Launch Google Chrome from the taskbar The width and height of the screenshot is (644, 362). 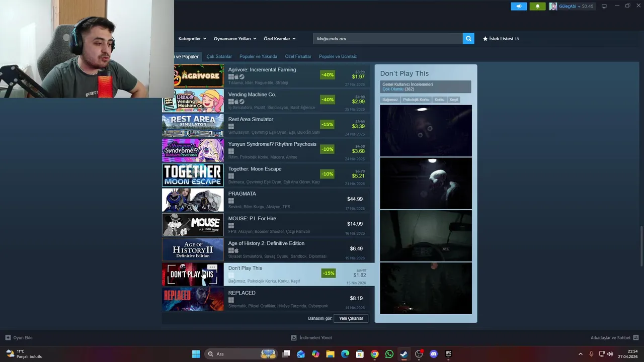[x=374, y=354]
